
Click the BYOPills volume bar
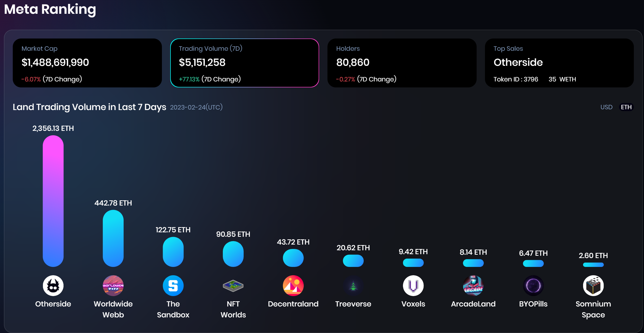(533, 264)
